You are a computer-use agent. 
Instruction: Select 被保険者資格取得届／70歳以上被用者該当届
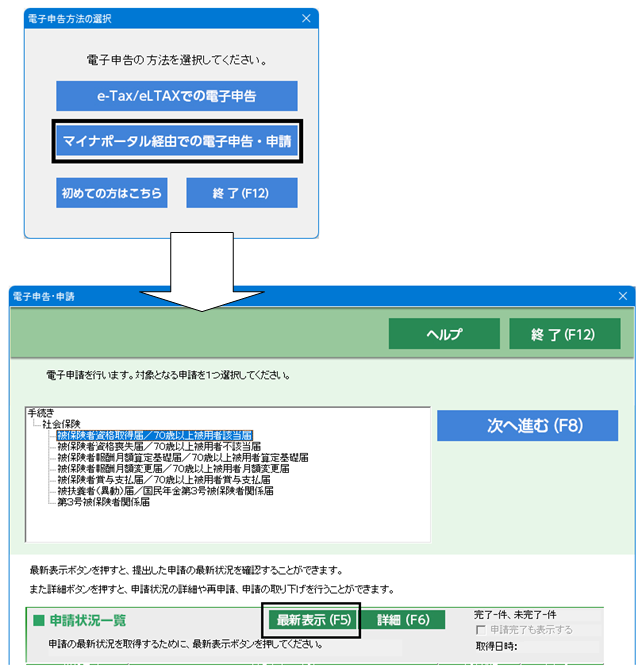(155, 435)
